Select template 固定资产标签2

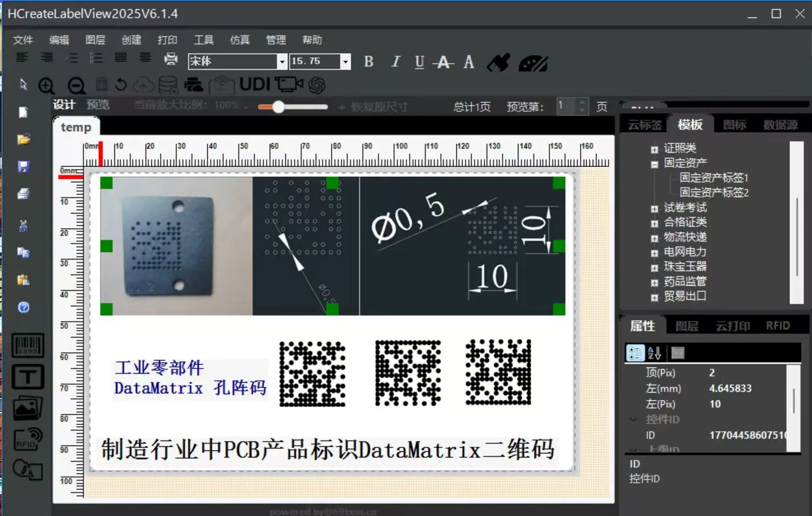[x=714, y=192]
